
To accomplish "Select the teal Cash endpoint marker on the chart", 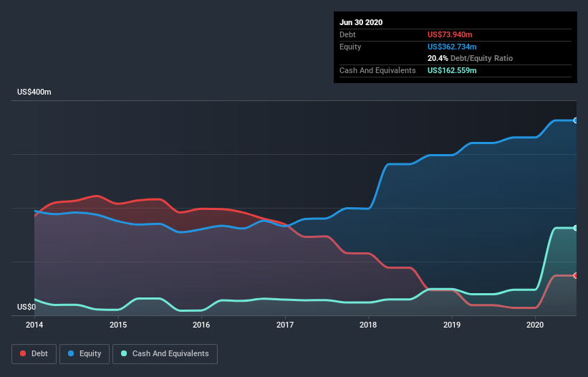I will [x=575, y=228].
